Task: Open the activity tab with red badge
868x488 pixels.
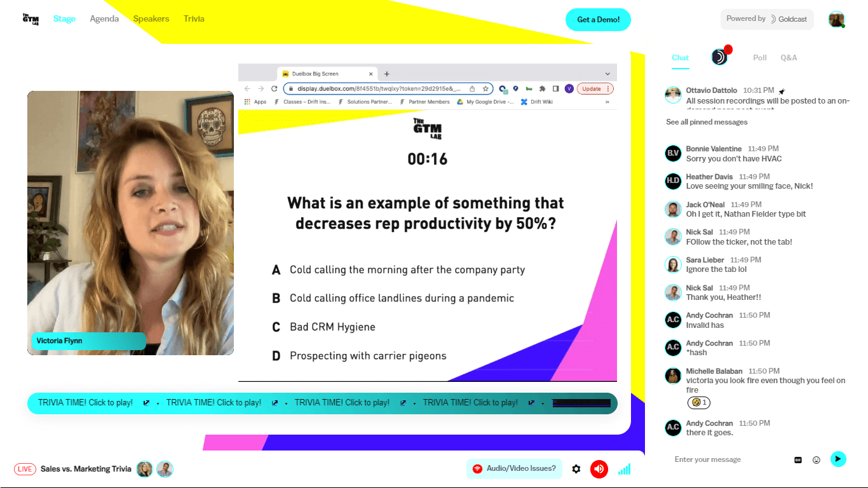Action: pyautogui.click(x=720, y=57)
